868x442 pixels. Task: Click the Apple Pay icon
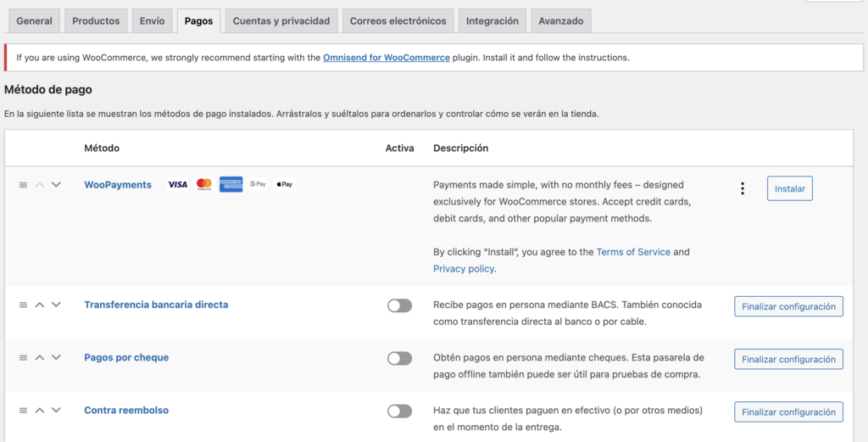pos(285,184)
